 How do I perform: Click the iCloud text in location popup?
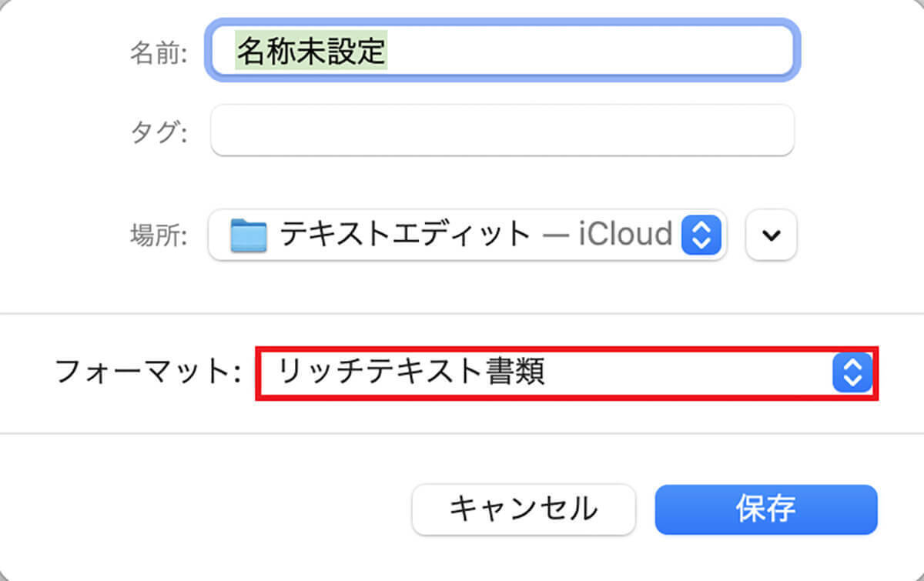coord(625,234)
